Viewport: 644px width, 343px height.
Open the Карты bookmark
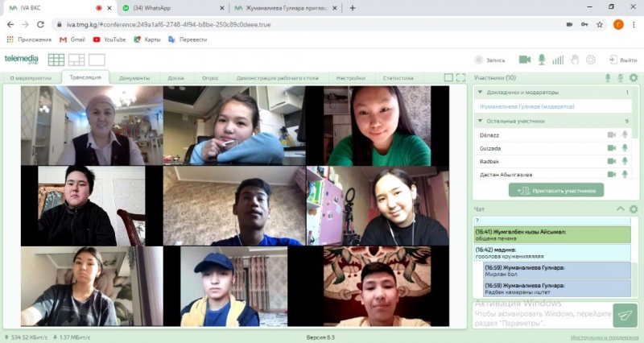[147, 39]
